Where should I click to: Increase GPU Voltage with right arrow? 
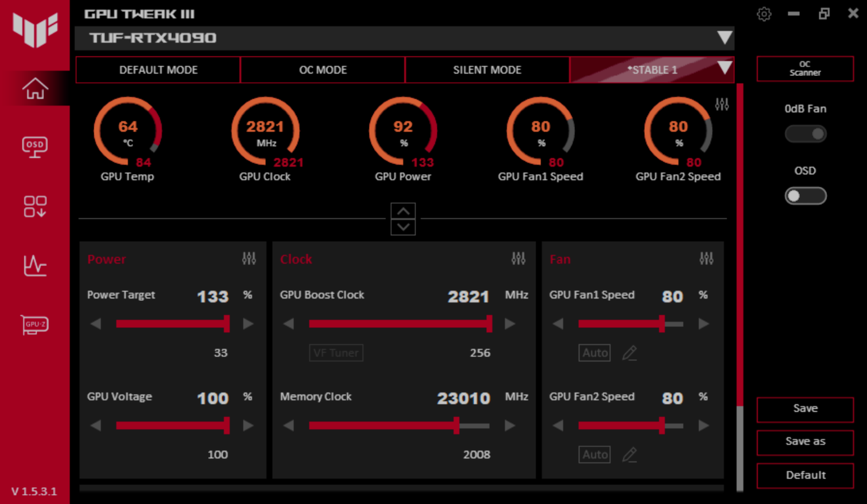coord(248,426)
